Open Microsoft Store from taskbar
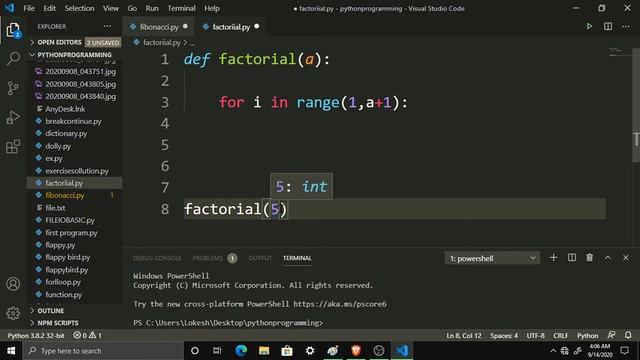 point(287,351)
